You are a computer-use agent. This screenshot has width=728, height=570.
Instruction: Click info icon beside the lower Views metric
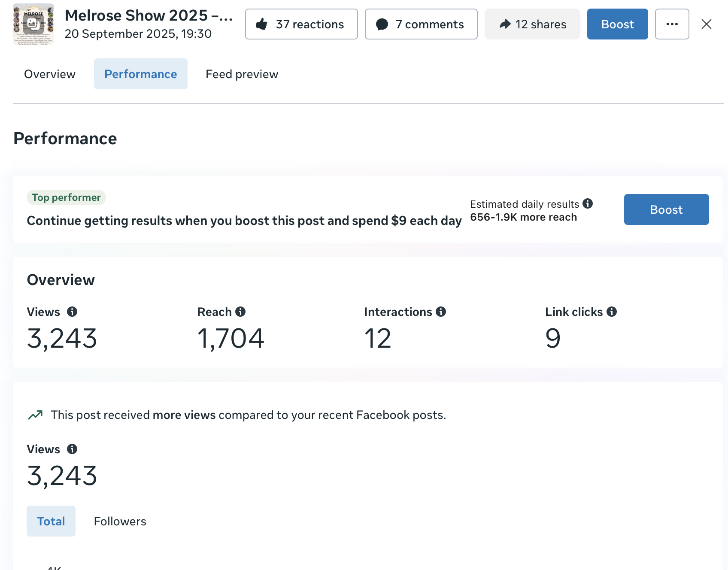click(x=72, y=449)
